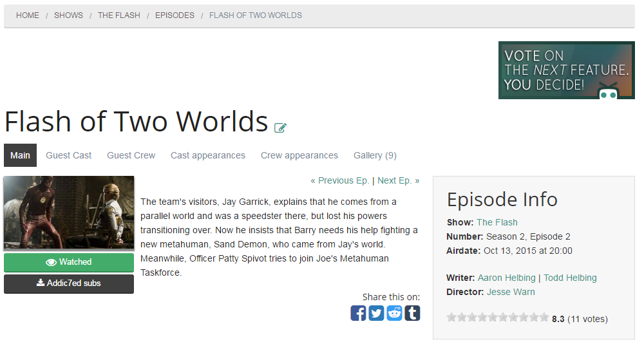Viewport: 644px width, 344px height.
Task: Go to Next Ep. link
Action: click(x=399, y=180)
